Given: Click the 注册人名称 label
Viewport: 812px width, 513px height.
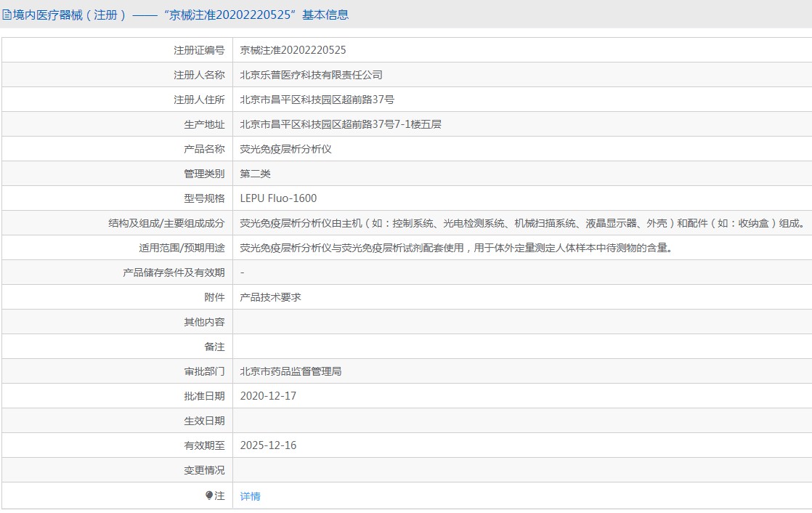Looking at the screenshot, I should pos(200,75).
